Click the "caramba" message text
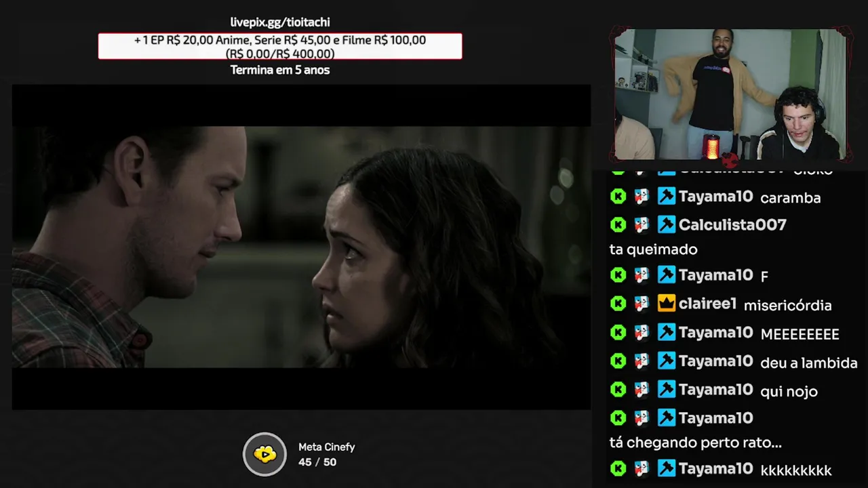 coord(791,198)
